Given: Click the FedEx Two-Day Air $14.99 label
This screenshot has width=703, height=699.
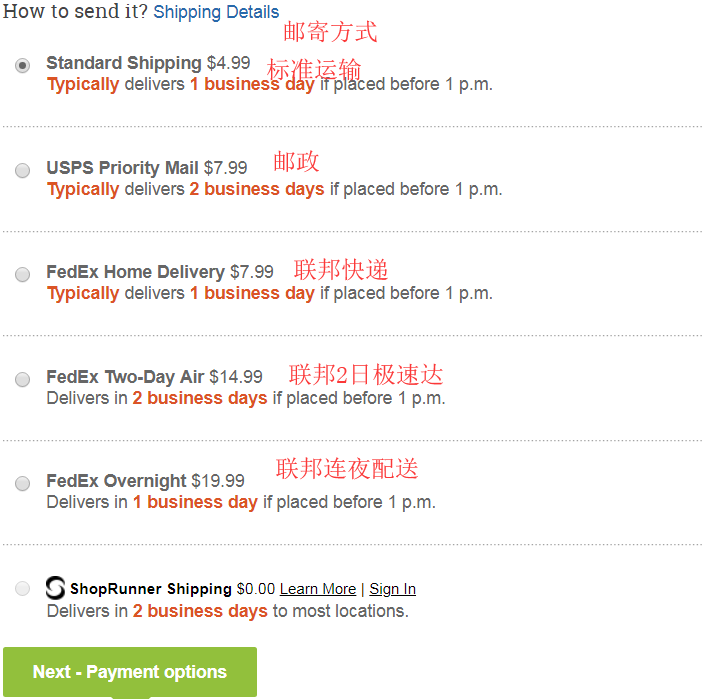Looking at the screenshot, I should [x=154, y=377].
